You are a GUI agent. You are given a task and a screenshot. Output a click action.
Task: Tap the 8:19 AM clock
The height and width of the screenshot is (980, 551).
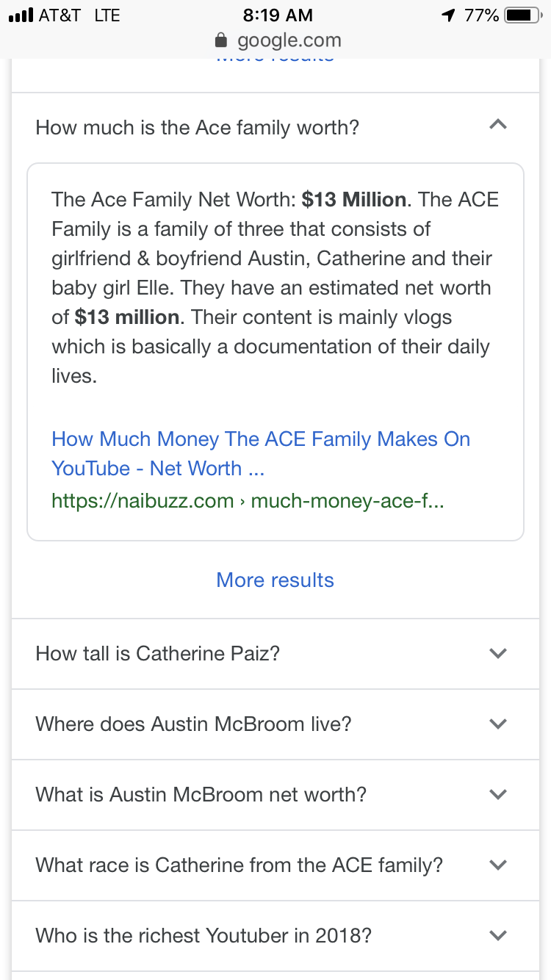[277, 15]
